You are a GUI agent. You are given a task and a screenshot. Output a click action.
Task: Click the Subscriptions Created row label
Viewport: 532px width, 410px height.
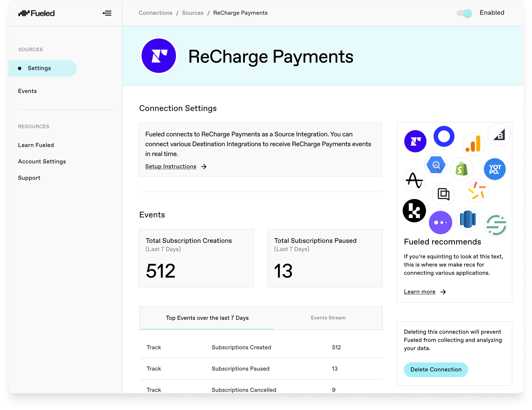pos(241,347)
